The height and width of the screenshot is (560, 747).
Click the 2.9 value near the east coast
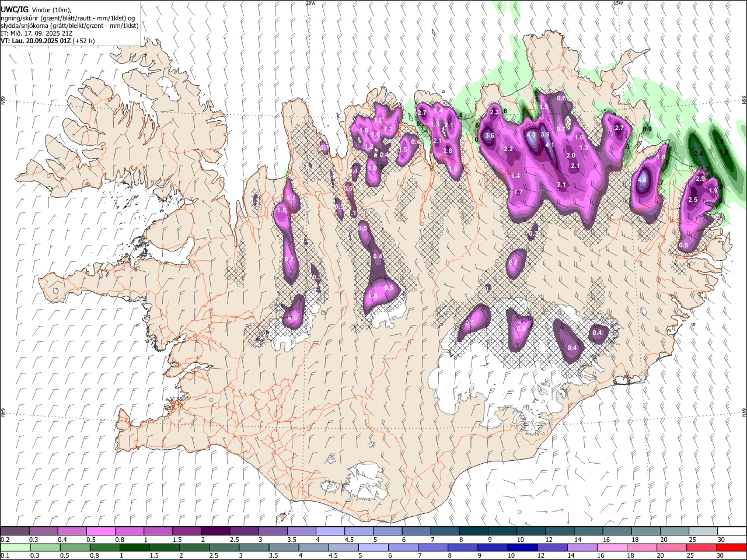tap(701, 178)
